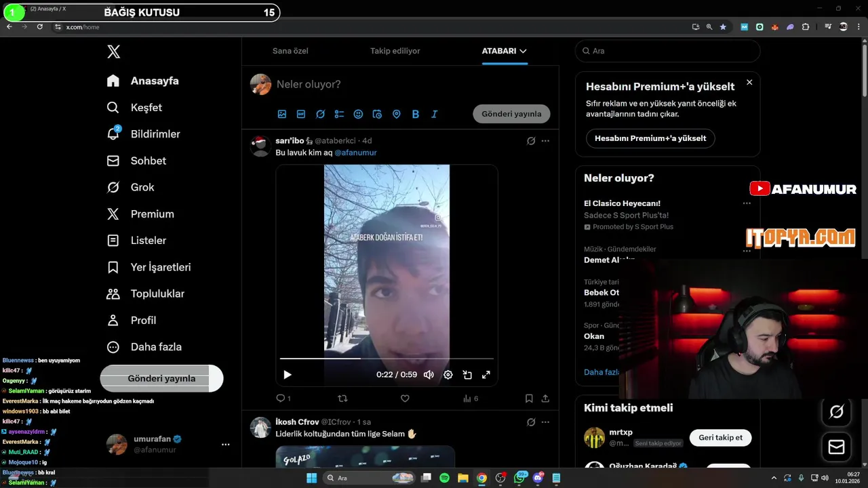Open video settings gear
Image resolution: width=868 pixels, height=488 pixels.
(448, 375)
